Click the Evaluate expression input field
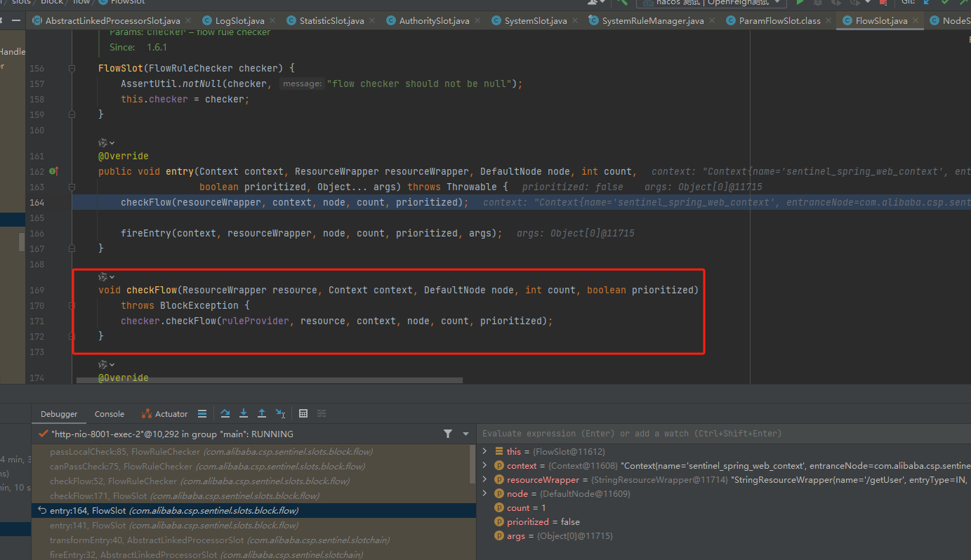This screenshot has height=560, width=971. pyautogui.click(x=723, y=434)
